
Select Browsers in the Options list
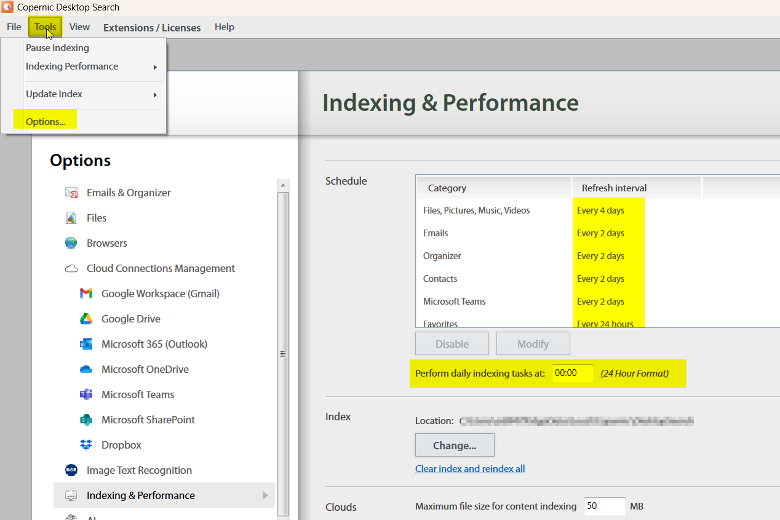pos(107,243)
